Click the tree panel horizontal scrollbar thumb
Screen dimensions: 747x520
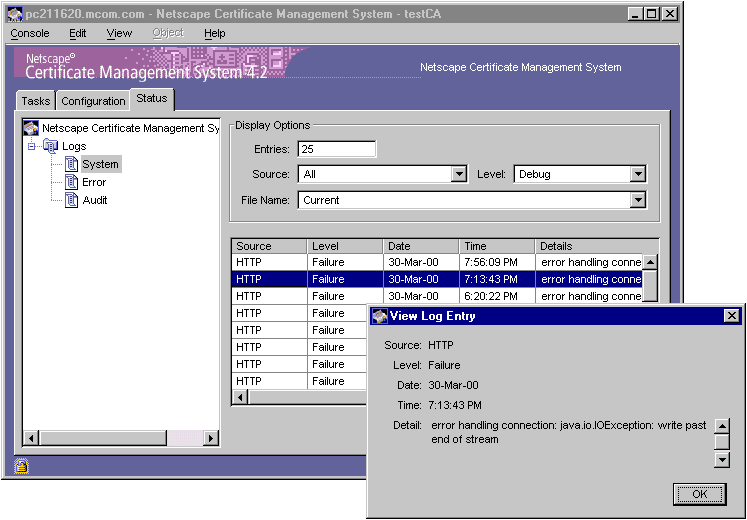[x=103, y=438]
